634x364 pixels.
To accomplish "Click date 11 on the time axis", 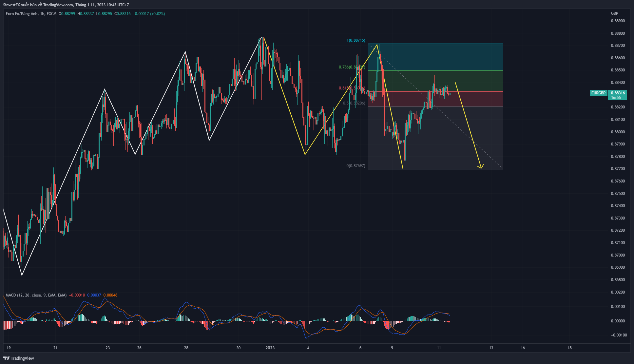I will click(x=439, y=348).
